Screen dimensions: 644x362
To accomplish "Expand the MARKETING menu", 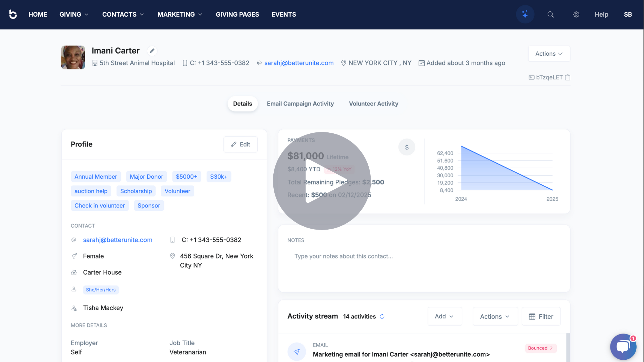I will point(180,14).
